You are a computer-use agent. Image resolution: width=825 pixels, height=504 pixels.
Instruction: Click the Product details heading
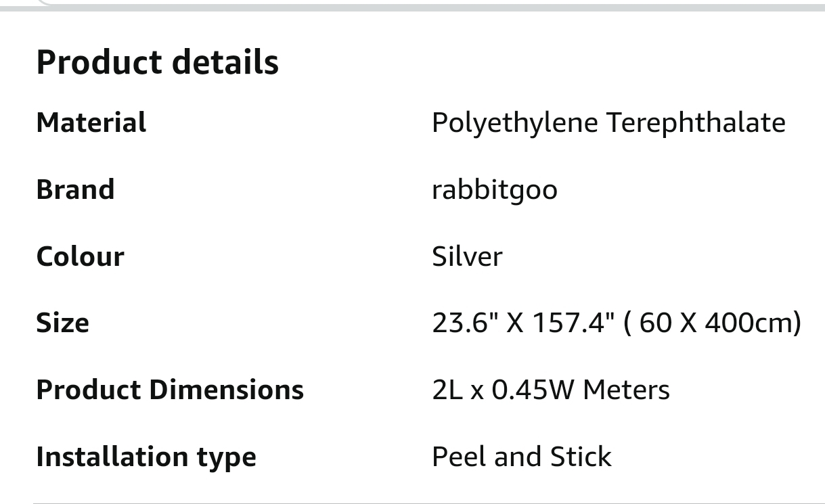157,62
